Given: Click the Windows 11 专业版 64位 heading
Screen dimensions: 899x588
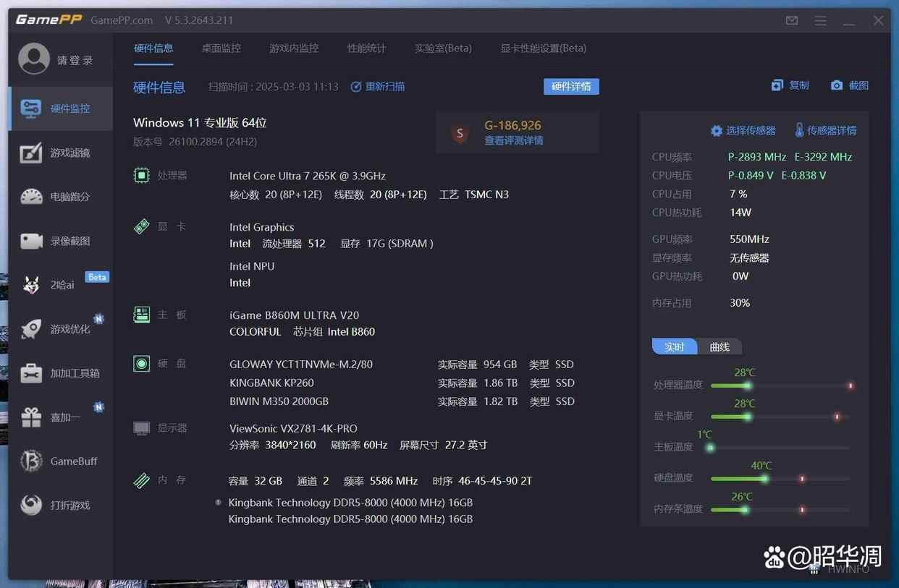Looking at the screenshot, I should 200,123.
